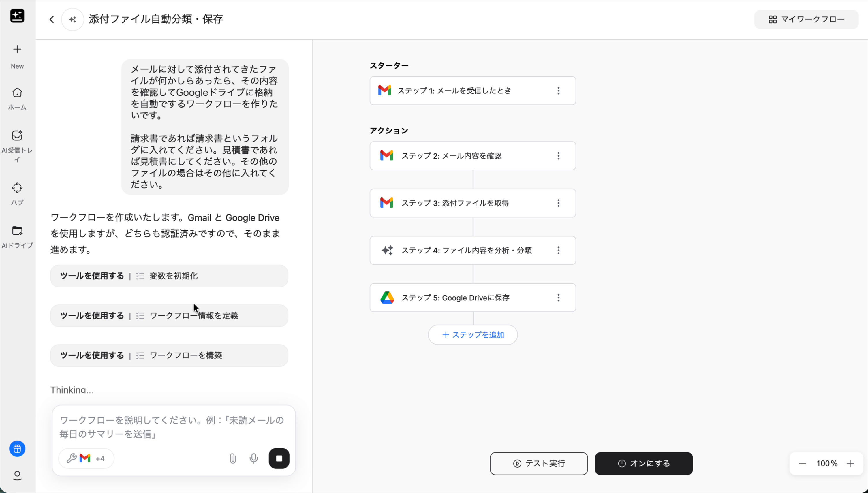Open the three-dot menu on ステップ 5

(559, 297)
